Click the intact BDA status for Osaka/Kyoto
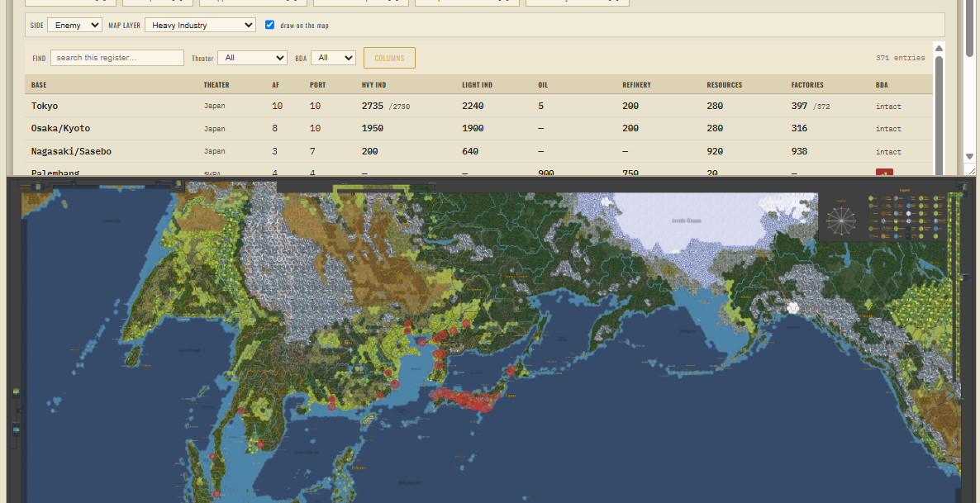Screen dimensions: 980x503 [x=889, y=130]
